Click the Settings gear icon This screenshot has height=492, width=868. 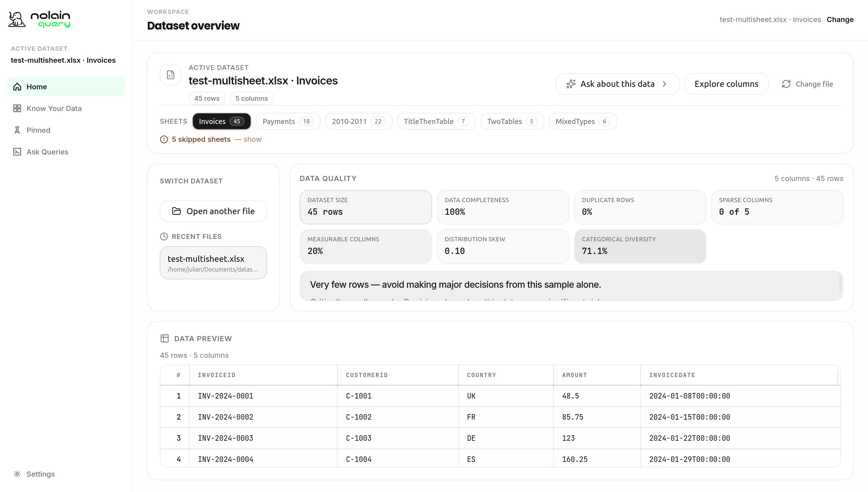point(17,474)
